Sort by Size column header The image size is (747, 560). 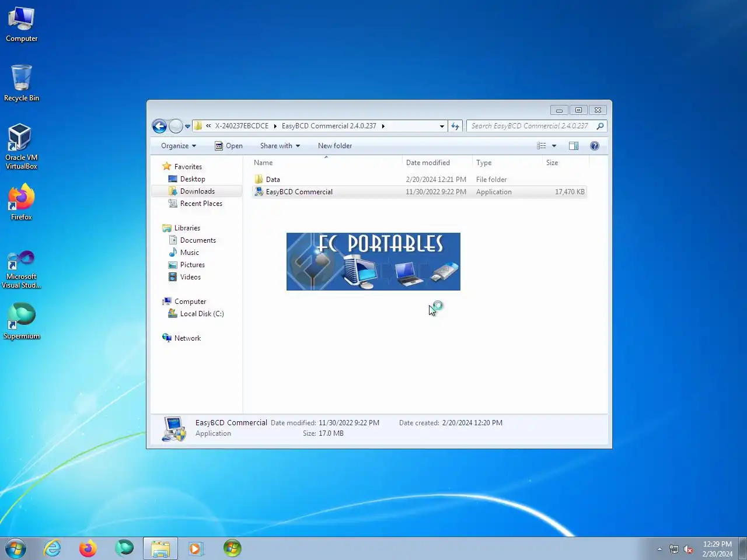565,163
